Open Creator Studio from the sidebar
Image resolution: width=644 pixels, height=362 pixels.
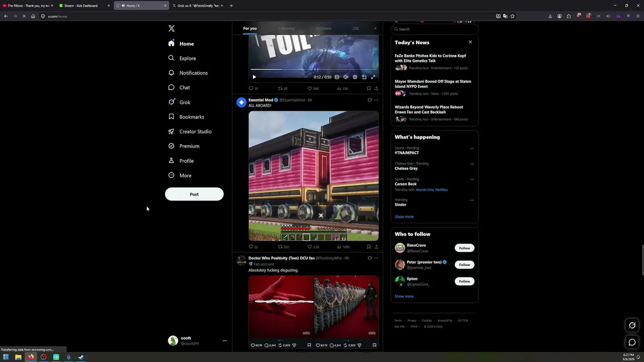(190, 131)
